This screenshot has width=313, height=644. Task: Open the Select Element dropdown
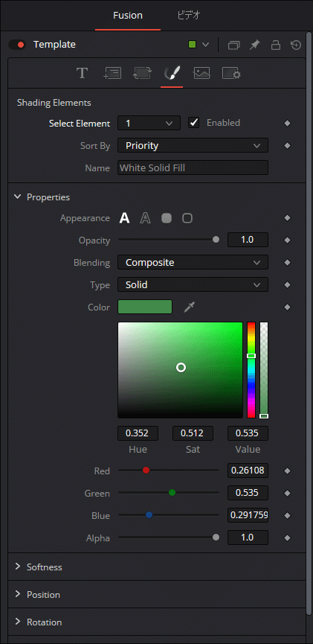click(x=149, y=123)
